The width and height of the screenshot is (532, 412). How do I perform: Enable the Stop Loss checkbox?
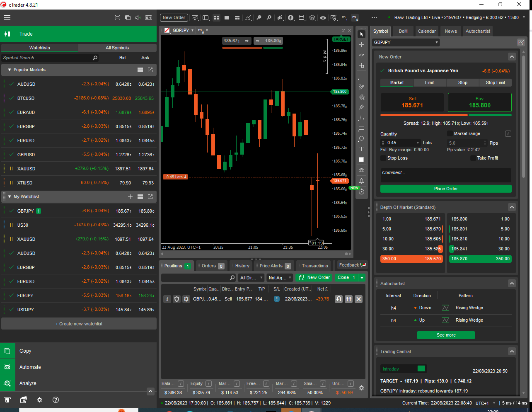(x=383, y=158)
